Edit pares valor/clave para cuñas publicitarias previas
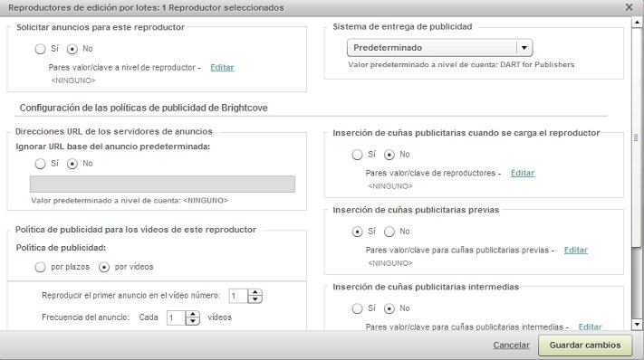644x360 pixels. pos(576,251)
